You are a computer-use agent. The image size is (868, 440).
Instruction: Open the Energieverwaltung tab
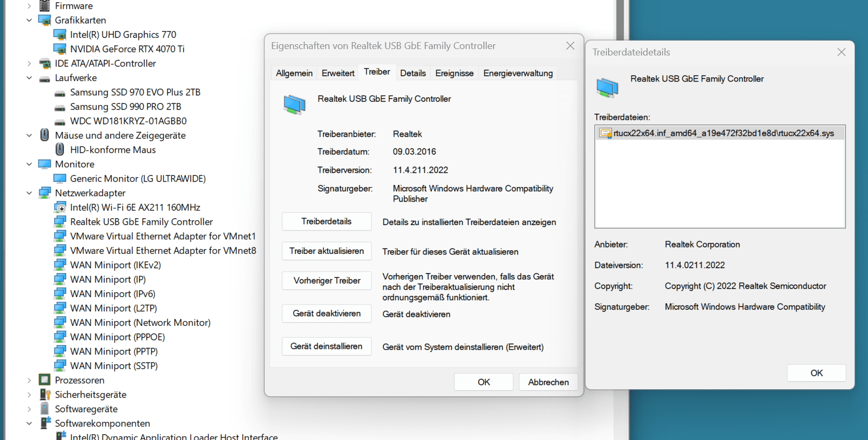pos(518,73)
